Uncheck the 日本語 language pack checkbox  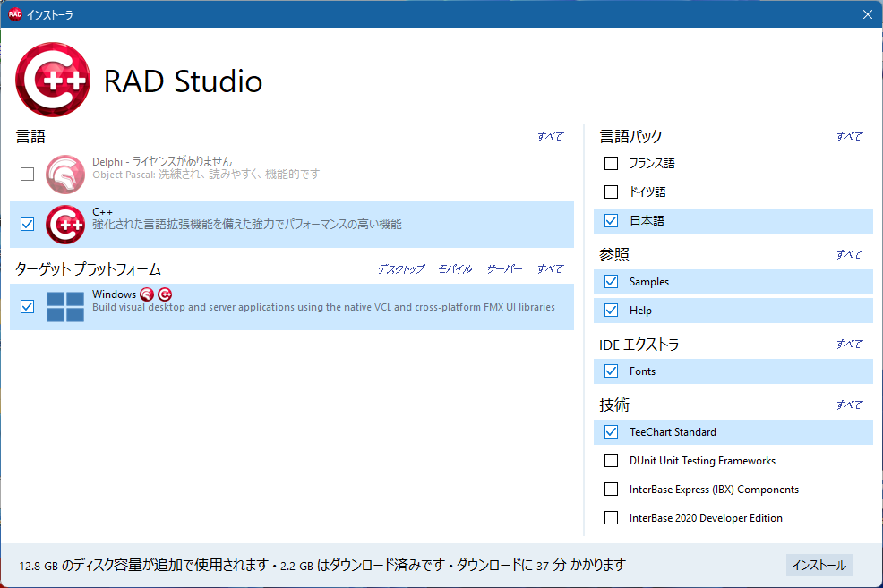point(611,220)
